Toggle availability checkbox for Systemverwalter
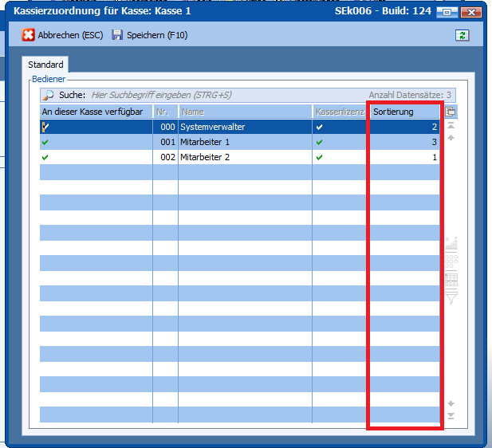 (45, 127)
